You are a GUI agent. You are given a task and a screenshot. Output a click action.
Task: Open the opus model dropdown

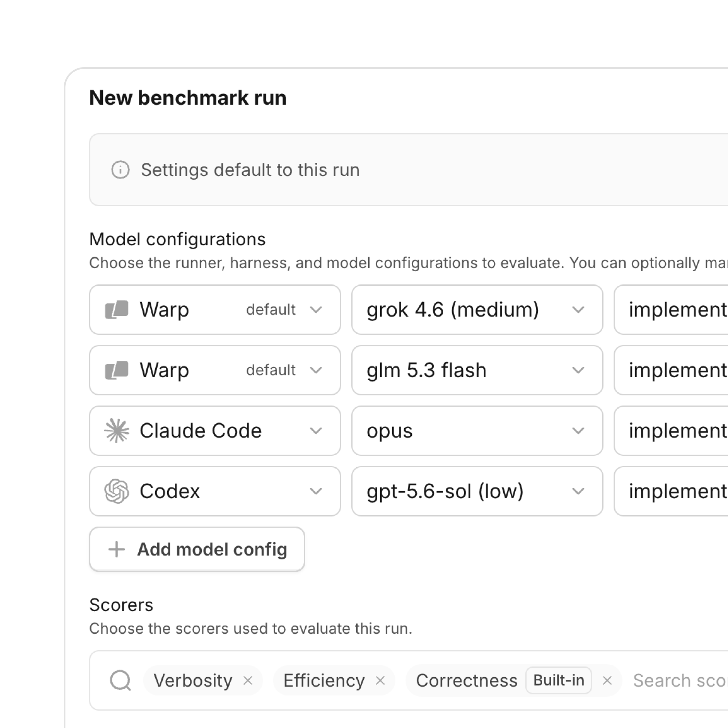click(477, 430)
